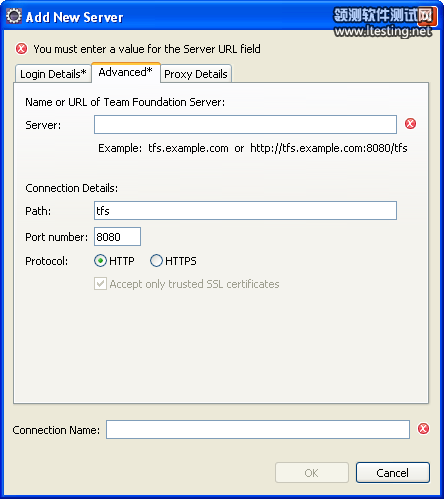
Task: Click the Example URL hint text
Action: click(253, 148)
